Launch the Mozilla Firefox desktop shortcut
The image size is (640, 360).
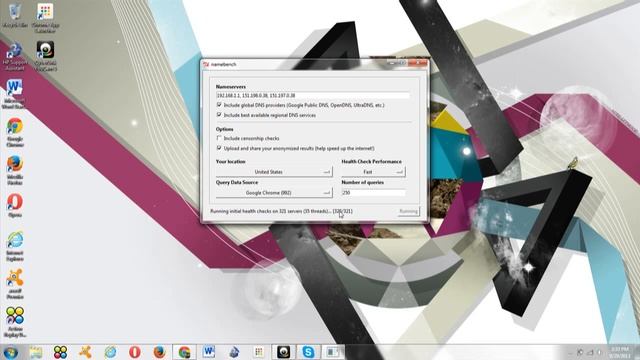click(15, 170)
